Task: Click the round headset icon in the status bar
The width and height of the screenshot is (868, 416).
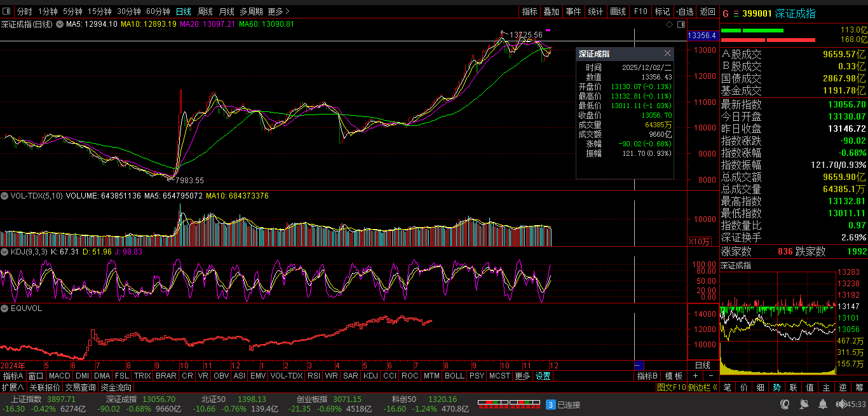Action: [x=785, y=404]
